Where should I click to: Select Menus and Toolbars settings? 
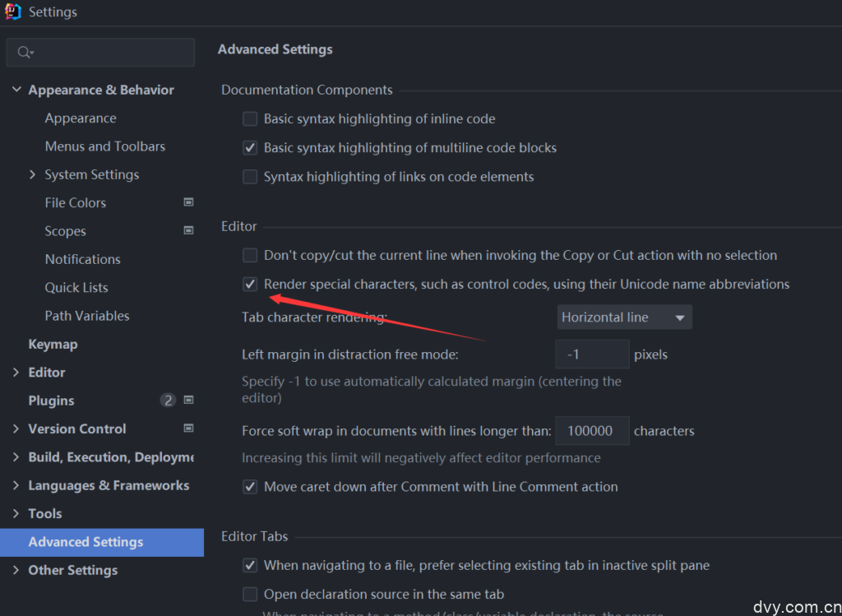104,146
